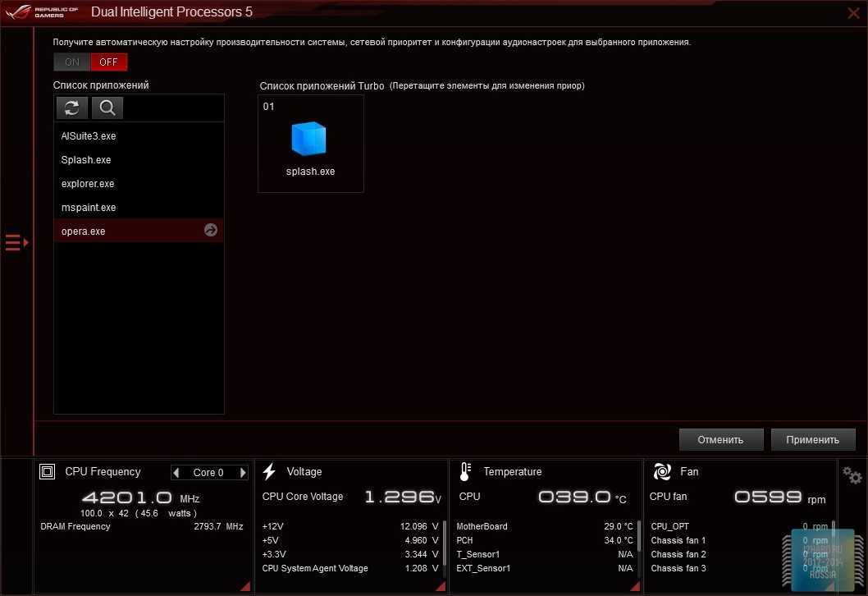Click the Применить button
The width and height of the screenshot is (868, 596).
pos(812,439)
